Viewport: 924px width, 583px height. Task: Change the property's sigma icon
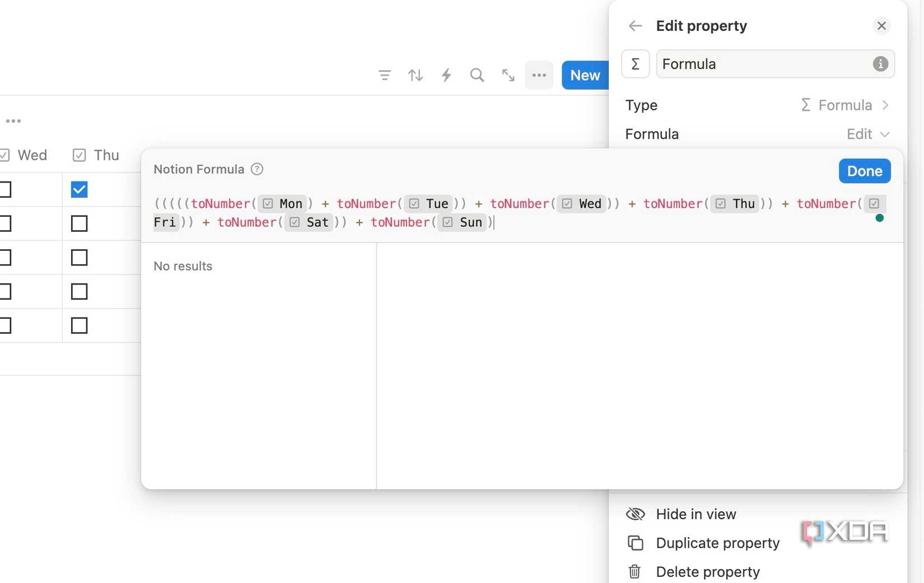[636, 64]
